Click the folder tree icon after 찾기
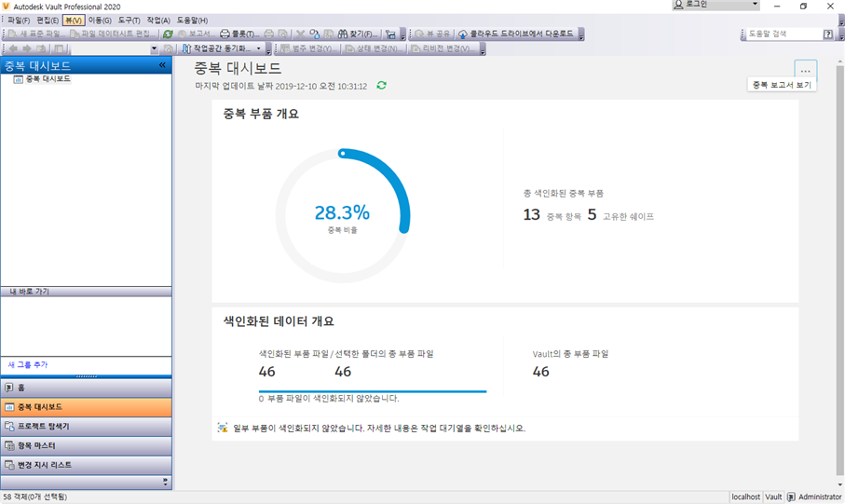845x504 pixels. [390, 34]
